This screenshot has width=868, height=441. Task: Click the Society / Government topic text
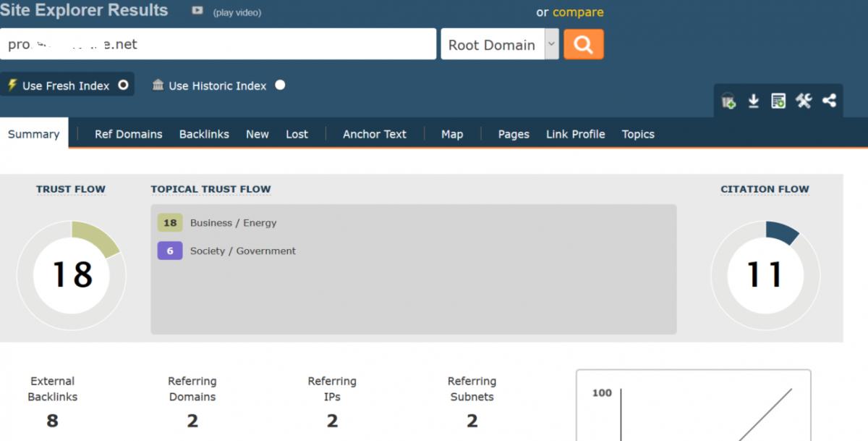[243, 251]
